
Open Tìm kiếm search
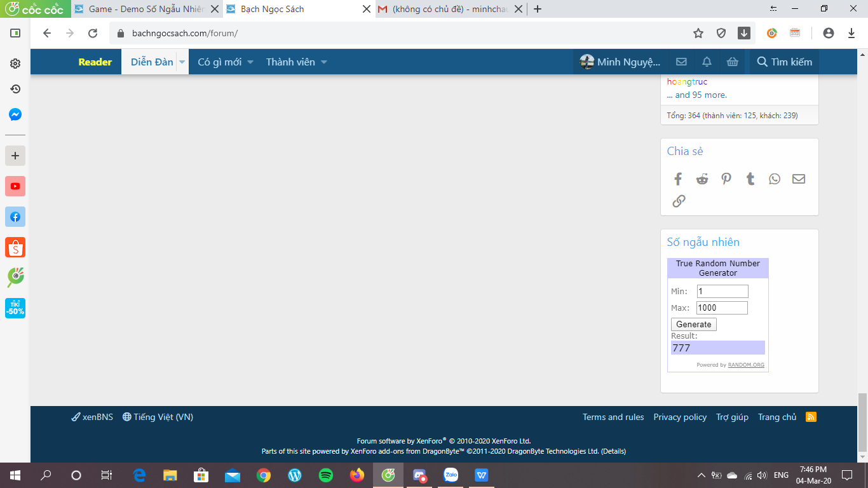pos(784,62)
